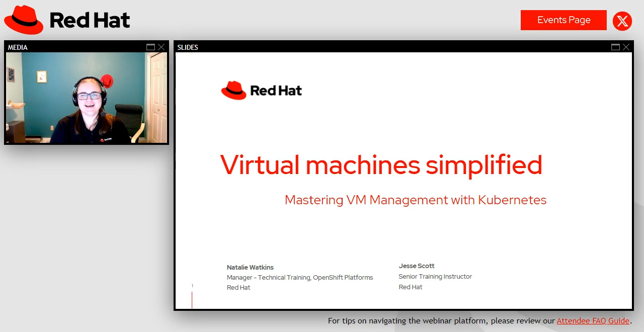Click presenter name Natalie Watkins on slide
Screen dimensions: 644x332
[x=250, y=267]
